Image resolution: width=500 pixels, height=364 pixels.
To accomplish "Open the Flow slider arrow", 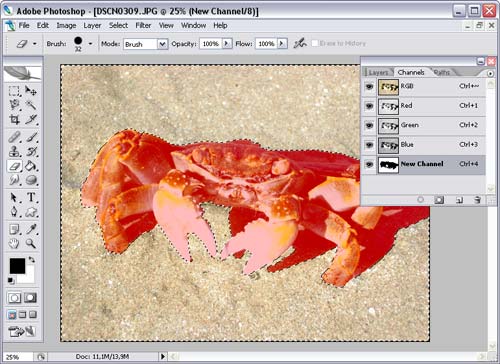I will click(x=282, y=43).
